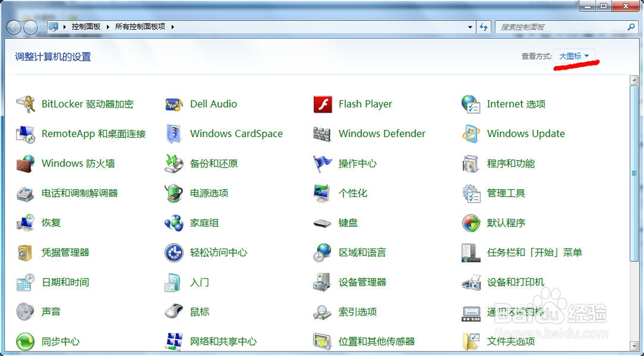Click the 所有控制面板项 breadcrumb segment
This screenshot has height=356, width=644.
pyautogui.click(x=140, y=26)
